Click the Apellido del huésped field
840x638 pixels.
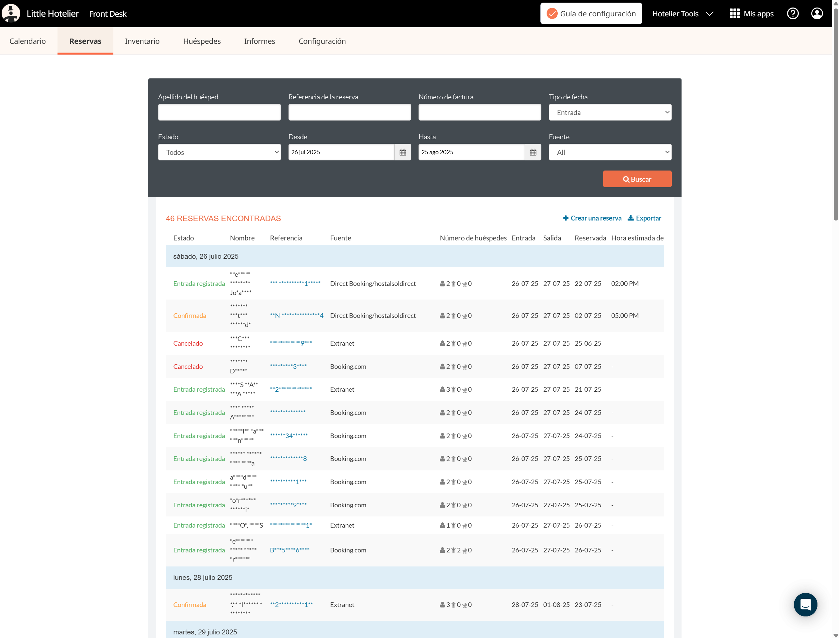(x=219, y=112)
